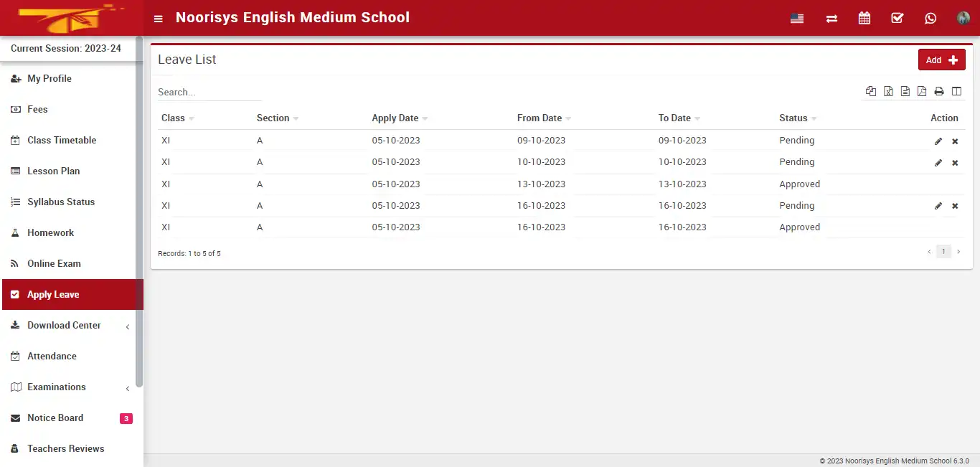Copy the leave list table

[x=871, y=91]
